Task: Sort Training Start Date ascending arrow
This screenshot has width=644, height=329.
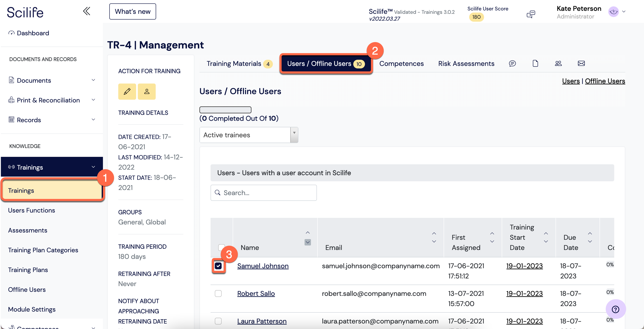Action: click(546, 233)
